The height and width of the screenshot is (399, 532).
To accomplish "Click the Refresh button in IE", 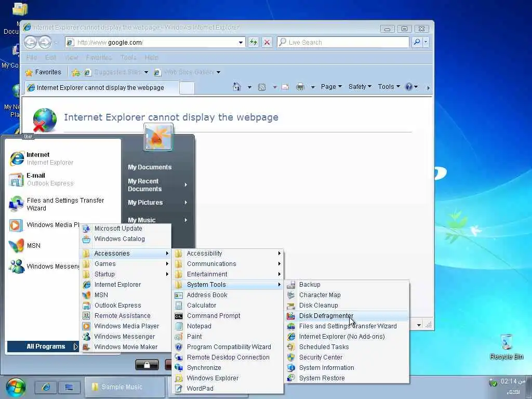I will tap(253, 42).
